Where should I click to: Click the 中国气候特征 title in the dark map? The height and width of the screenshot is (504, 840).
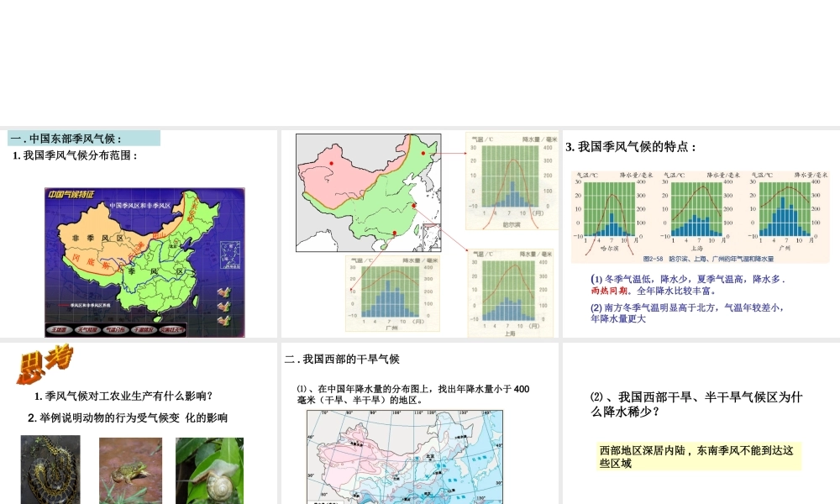pos(71,194)
